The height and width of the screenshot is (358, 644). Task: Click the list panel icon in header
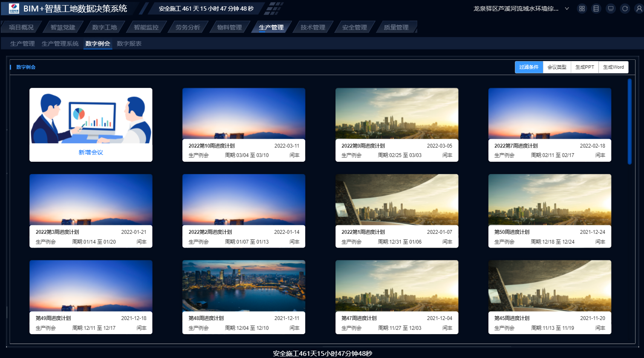point(596,9)
